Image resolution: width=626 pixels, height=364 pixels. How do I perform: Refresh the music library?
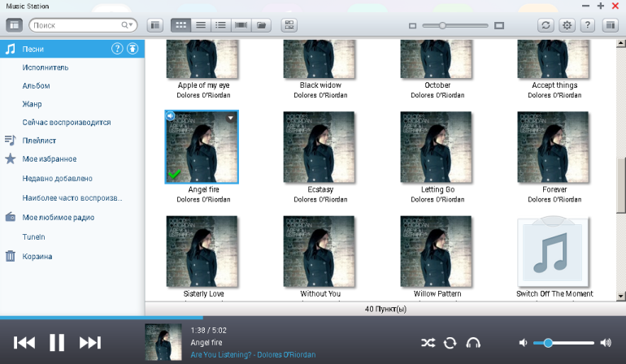[x=546, y=25]
